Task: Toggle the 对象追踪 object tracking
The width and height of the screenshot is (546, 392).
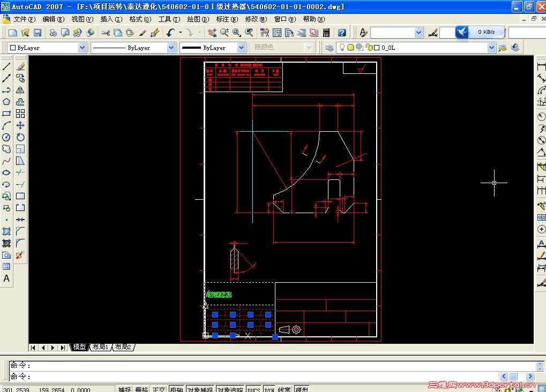Action: pos(230,389)
